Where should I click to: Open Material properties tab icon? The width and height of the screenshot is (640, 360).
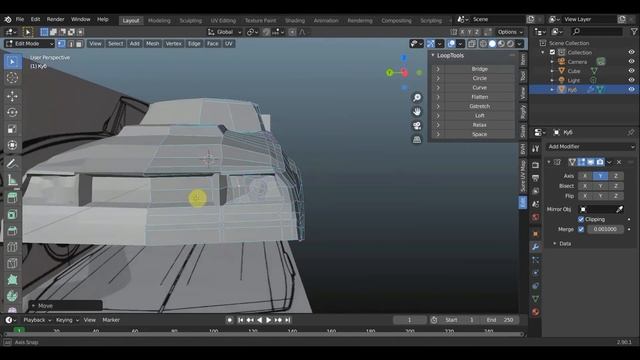pos(536,312)
